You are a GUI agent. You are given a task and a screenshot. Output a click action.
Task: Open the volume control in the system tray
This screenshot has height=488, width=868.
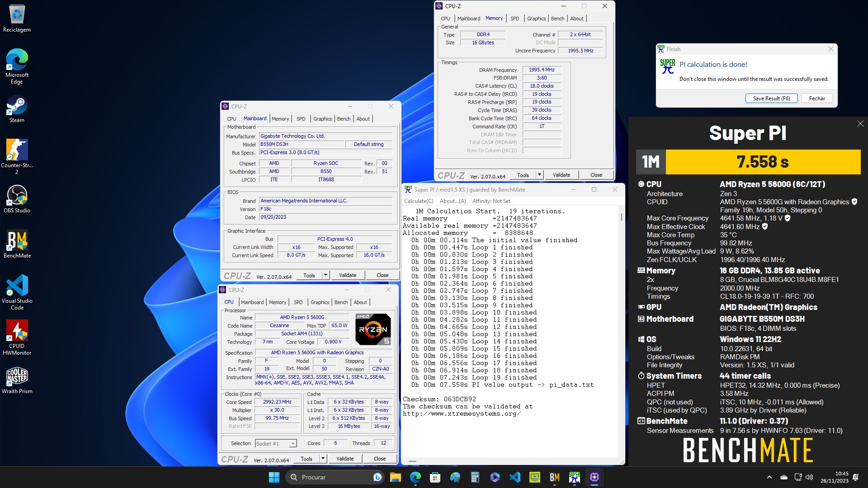(x=809, y=477)
